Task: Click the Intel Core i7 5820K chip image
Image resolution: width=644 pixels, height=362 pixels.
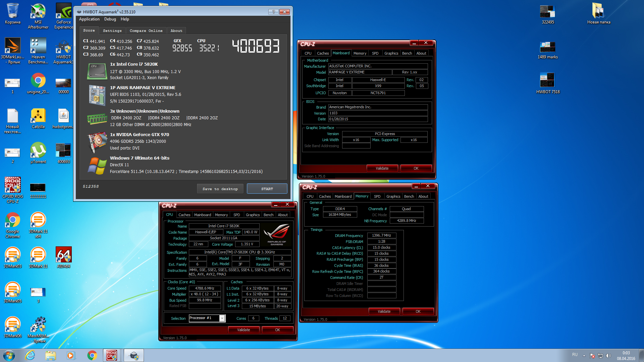Action: pyautogui.click(x=97, y=71)
